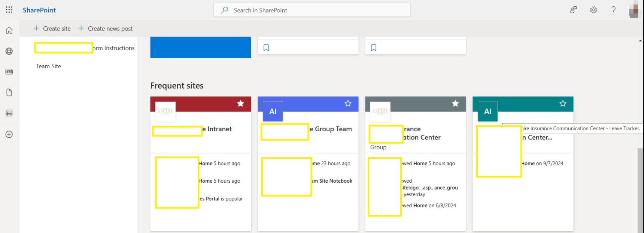The width and height of the screenshot is (644, 233).
Task: Click the Search in SharePoint box
Action: [x=312, y=10]
